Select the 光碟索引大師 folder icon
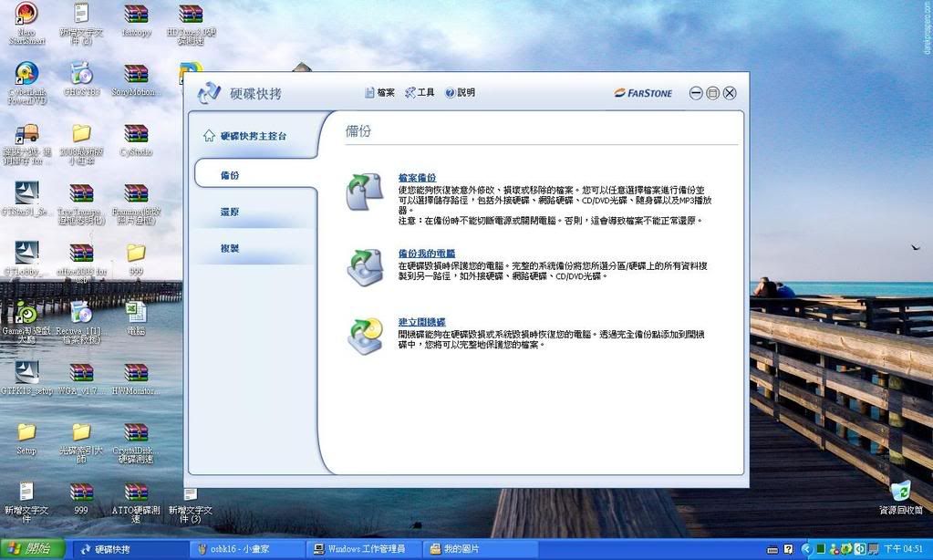 coord(81,442)
